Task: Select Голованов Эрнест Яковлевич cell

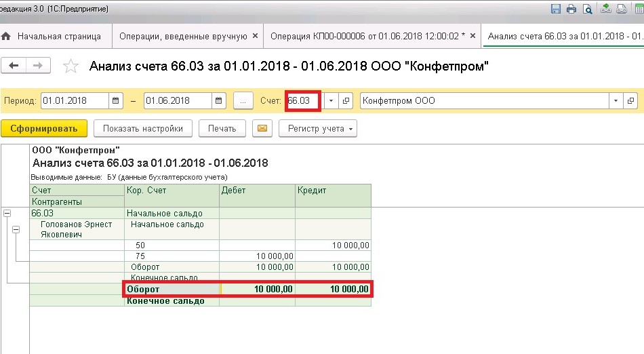Action: (x=77, y=229)
